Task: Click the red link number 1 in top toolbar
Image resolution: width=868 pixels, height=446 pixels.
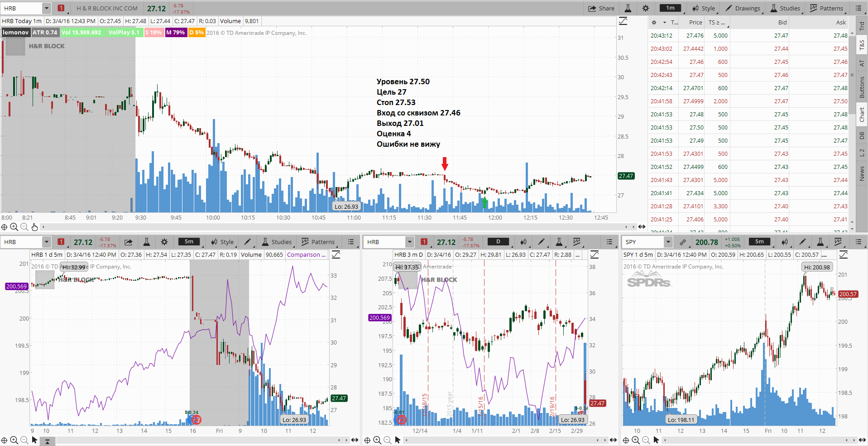Action: tap(61, 8)
